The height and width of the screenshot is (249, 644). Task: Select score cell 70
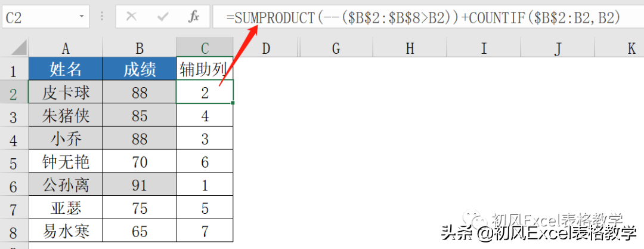tap(139, 161)
